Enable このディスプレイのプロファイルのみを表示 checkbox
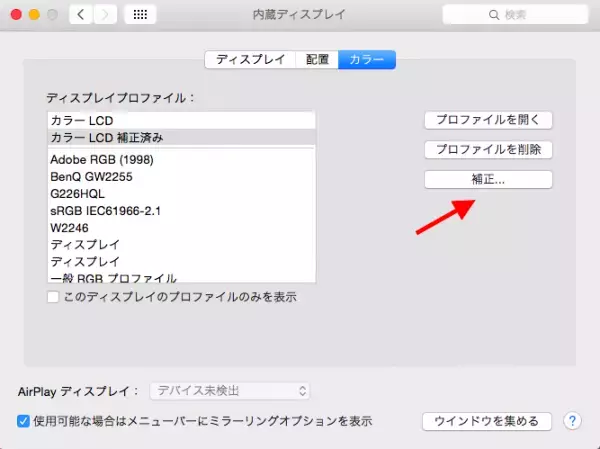The height and width of the screenshot is (449, 600). 53,297
